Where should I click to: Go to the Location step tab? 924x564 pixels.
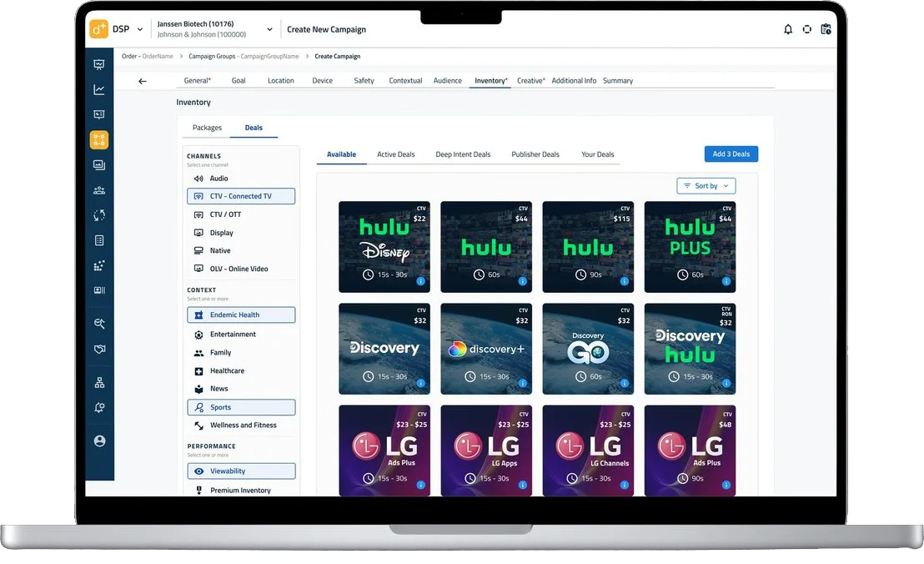[280, 81]
